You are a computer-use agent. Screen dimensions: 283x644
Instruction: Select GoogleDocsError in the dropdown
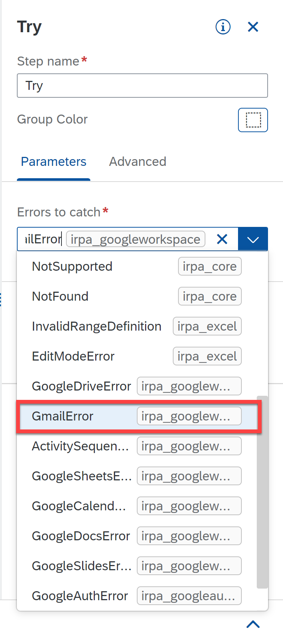pos(137,536)
